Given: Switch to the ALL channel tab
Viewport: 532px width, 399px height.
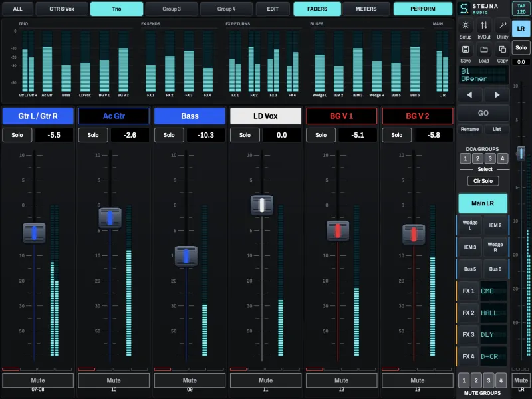Looking at the screenshot, I should tap(18, 9).
